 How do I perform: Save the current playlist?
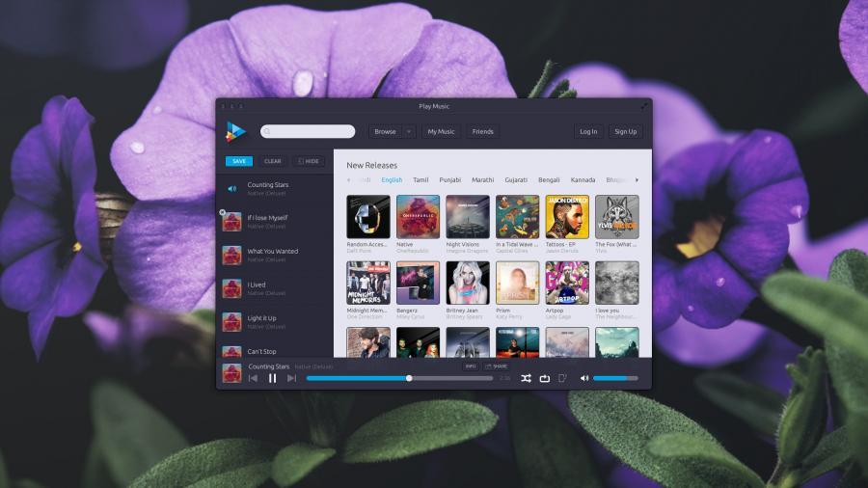[x=239, y=161]
